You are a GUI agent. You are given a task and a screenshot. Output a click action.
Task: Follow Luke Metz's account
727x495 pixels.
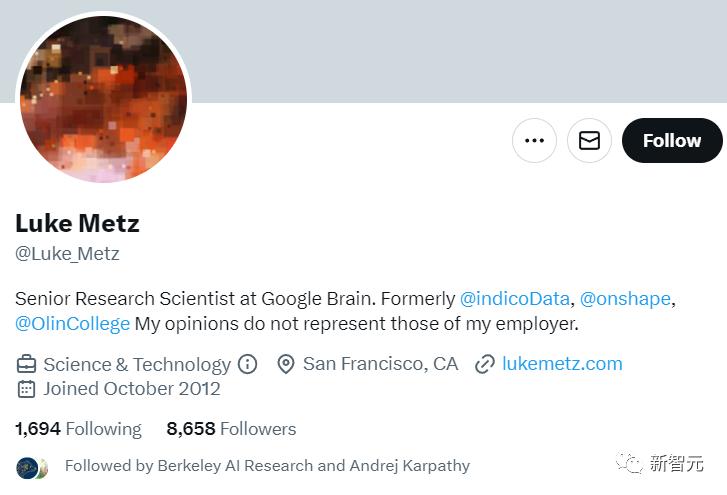pos(672,140)
